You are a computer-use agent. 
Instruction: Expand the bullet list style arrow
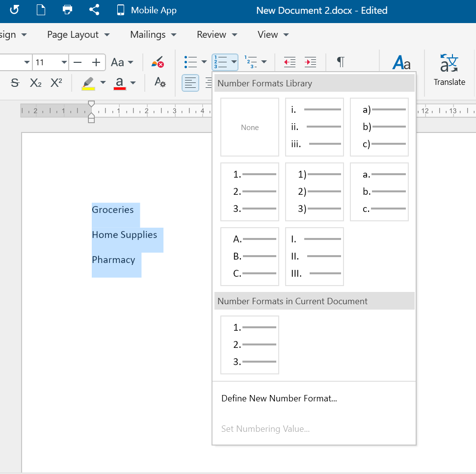[204, 62]
